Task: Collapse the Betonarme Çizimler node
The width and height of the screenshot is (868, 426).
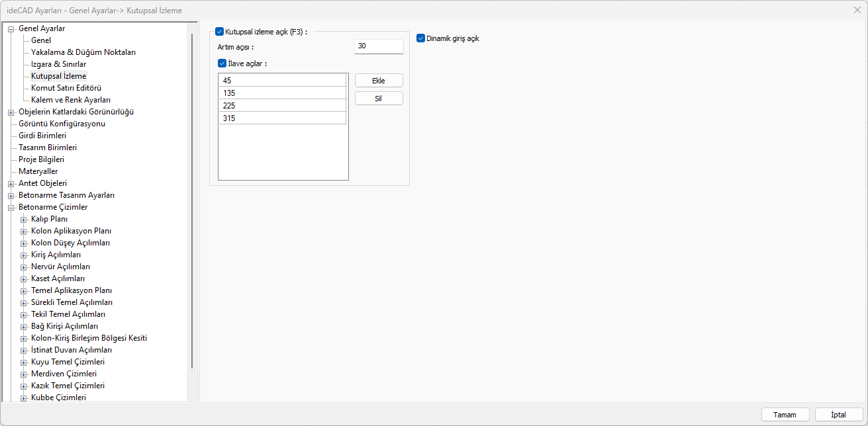Action: [x=11, y=207]
